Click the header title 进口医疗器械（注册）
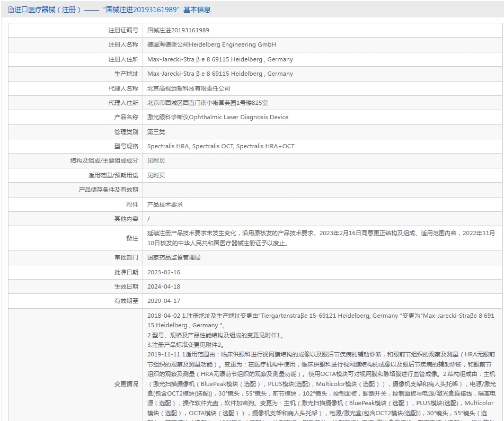Screen dimensions: 504x421 47,10
